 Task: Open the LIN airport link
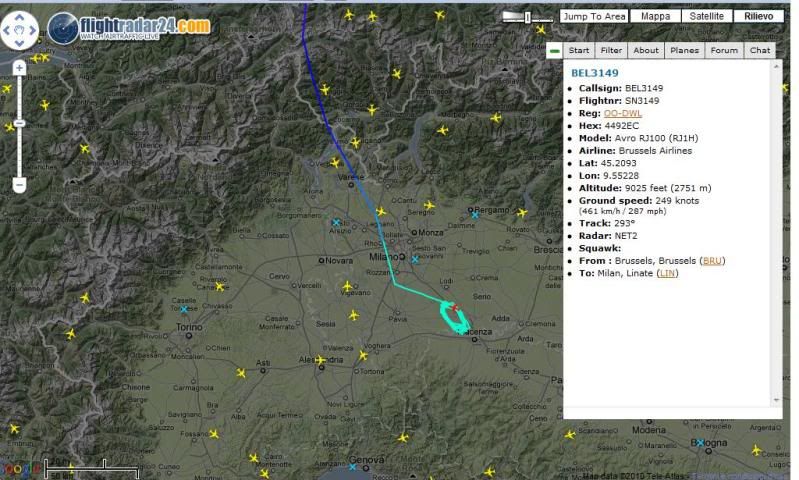click(x=667, y=273)
